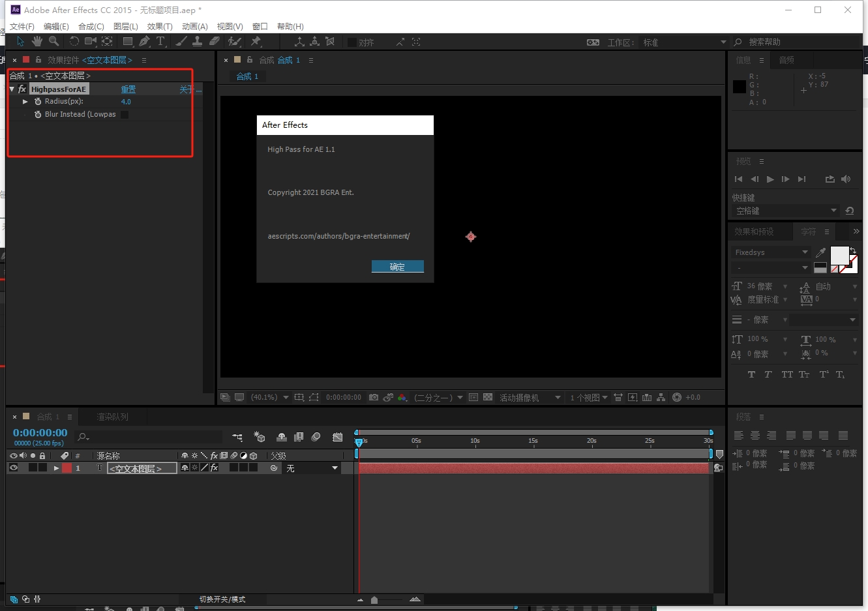
Task: Select the Selection arrow tool
Action: (x=20, y=42)
